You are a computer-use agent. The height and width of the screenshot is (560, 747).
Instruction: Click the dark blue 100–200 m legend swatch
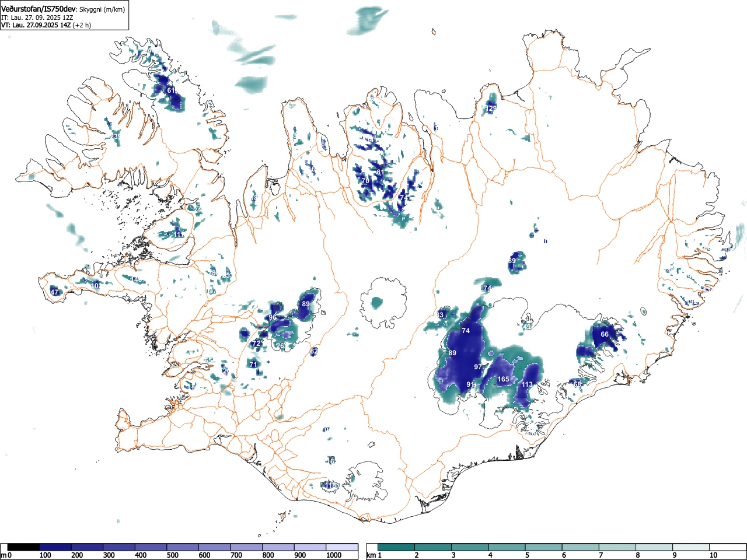click(55, 547)
